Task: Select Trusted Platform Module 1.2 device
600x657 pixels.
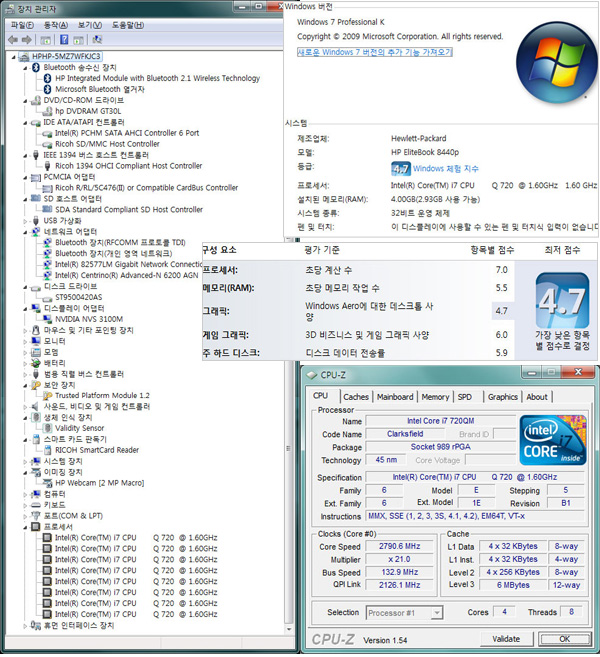Action: click(x=102, y=396)
